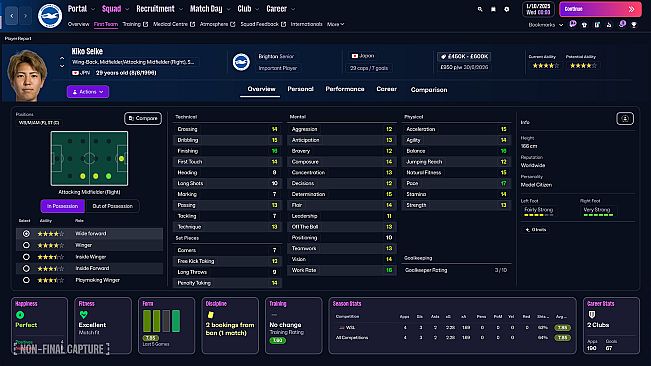Image resolution: width=651 pixels, height=366 pixels.
Task: Open the Actions dropdown button
Action: click(x=88, y=92)
